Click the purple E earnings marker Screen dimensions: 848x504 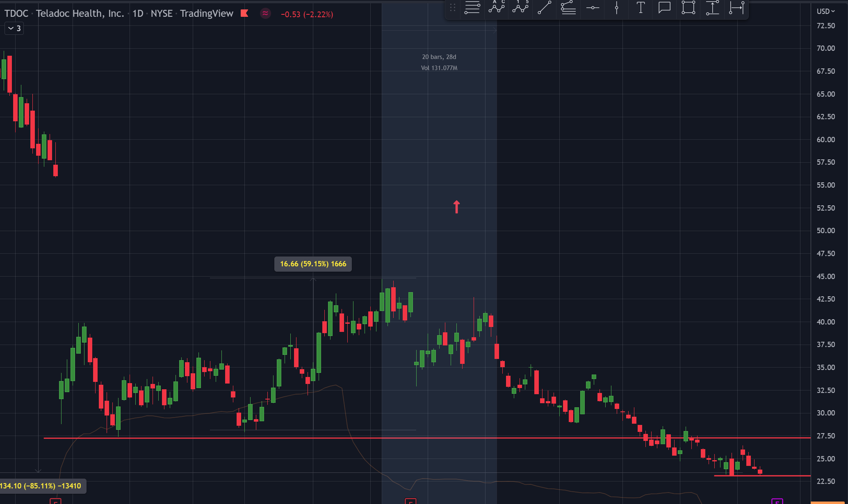[777, 501]
